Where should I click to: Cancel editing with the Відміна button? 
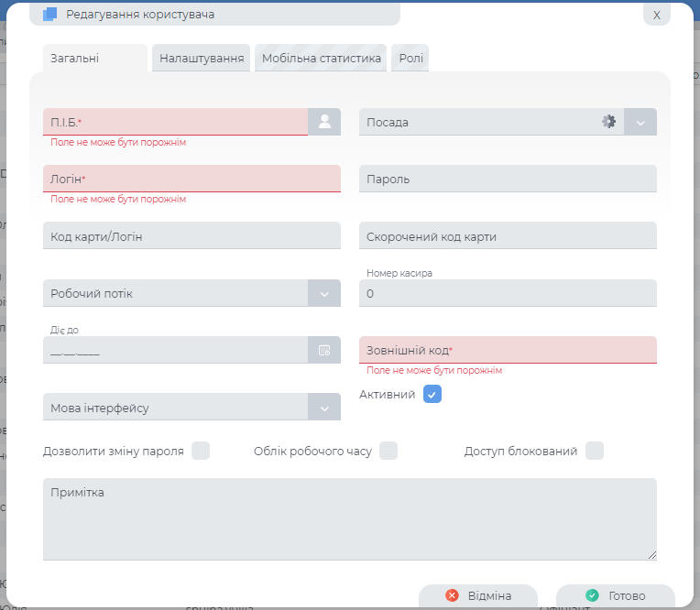477,595
